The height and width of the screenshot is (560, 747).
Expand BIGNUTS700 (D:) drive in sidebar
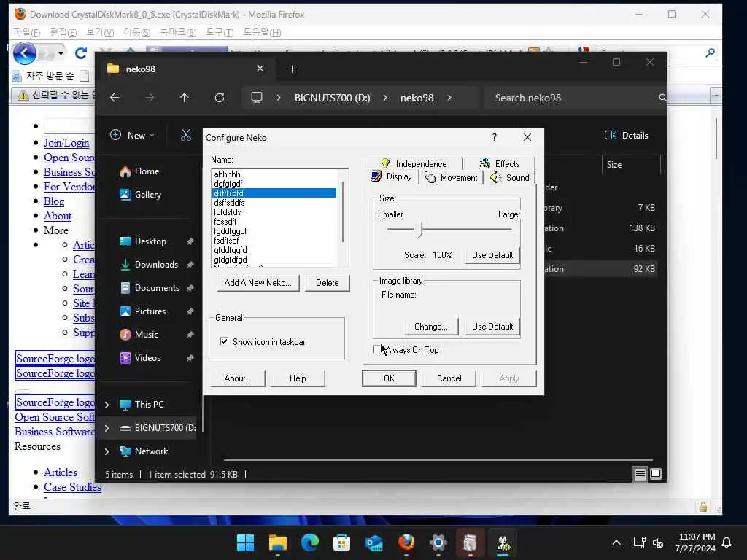(x=107, y=428)
